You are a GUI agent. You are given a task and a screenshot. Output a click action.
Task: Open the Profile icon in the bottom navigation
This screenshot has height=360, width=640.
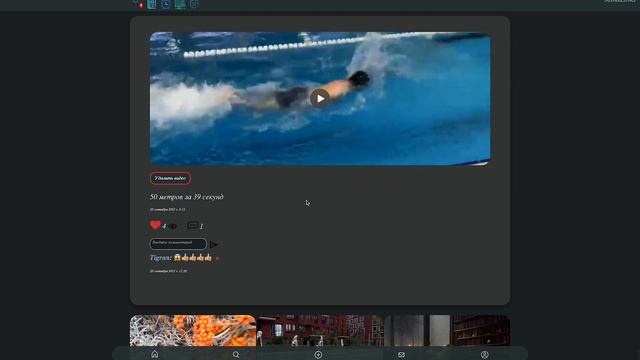(x=484, y=355)
